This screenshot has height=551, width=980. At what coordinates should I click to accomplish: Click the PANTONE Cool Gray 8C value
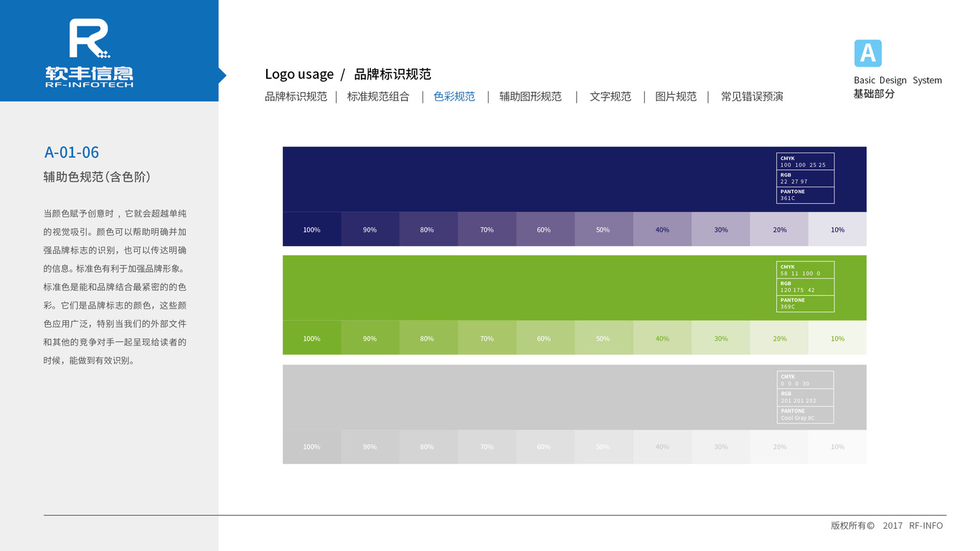798,418
